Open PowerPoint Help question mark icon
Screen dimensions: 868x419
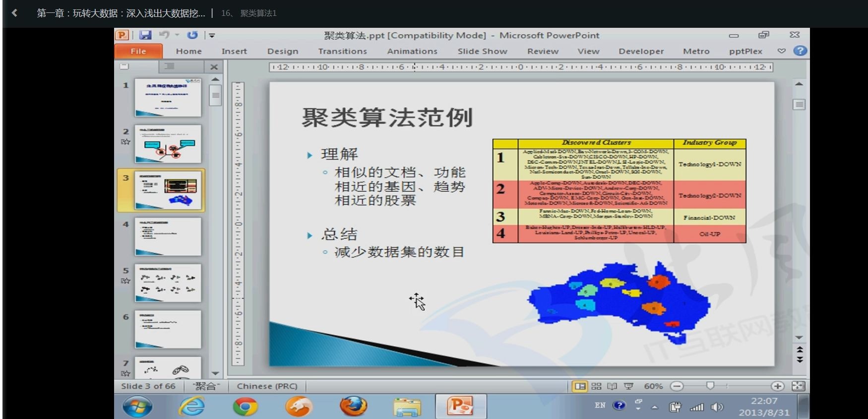pos(800,51)
